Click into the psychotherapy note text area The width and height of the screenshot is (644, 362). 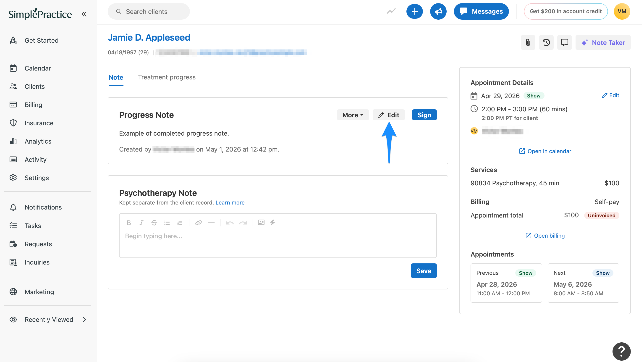point(278,242)
